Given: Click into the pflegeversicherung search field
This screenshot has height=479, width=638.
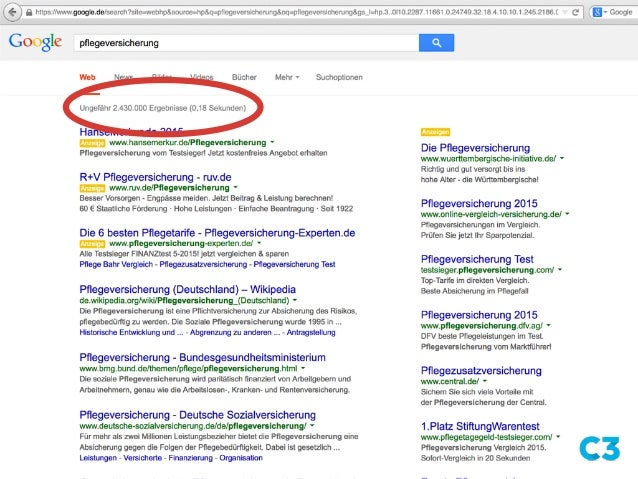Looking at the screenshot, I should [246, 43].
